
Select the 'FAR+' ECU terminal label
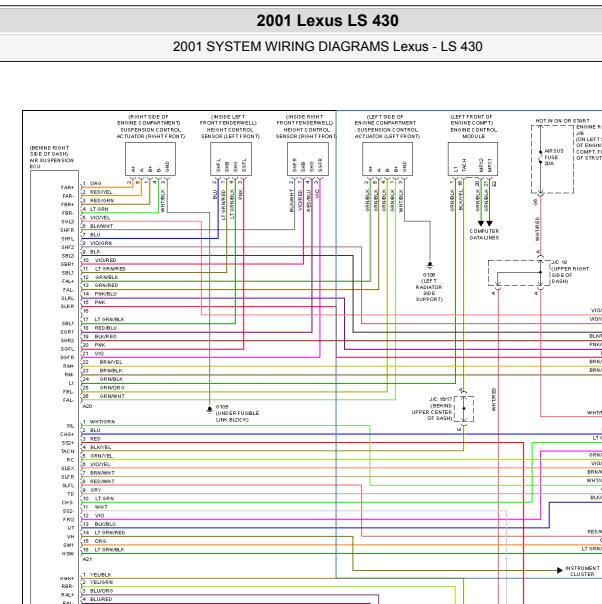pyautogui.click(x=67, y=188)
